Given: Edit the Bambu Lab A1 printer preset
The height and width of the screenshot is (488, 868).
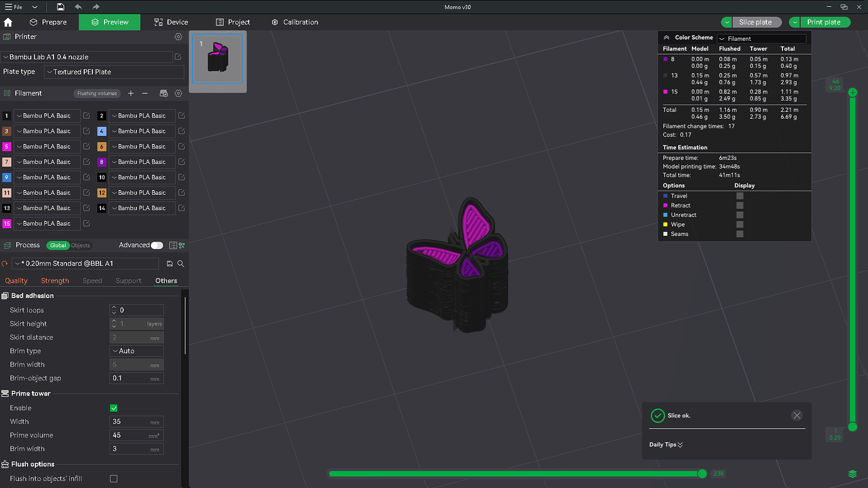Looking at the screenshot, I should tap(179, 57).
